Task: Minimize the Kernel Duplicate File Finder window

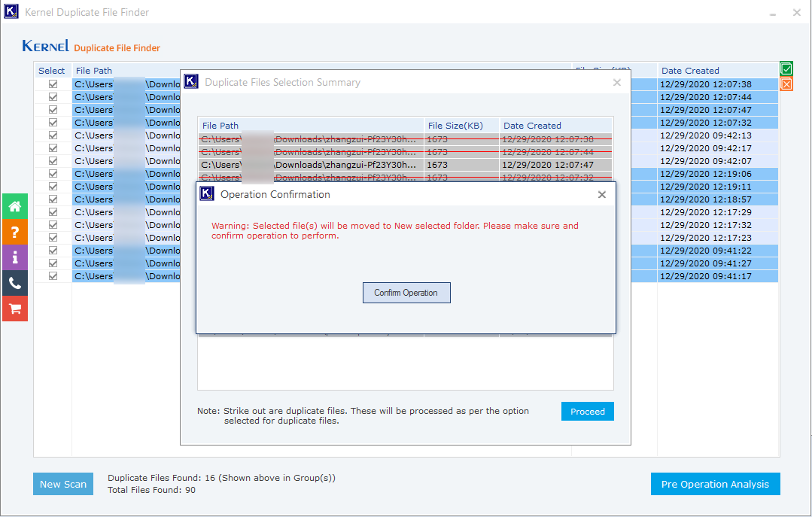Action: pos(773,13)
